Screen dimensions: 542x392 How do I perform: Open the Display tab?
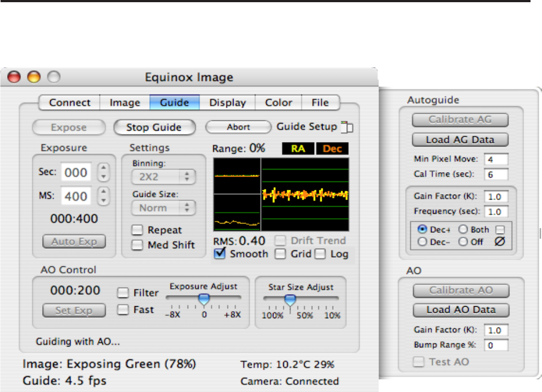(228, 103)
